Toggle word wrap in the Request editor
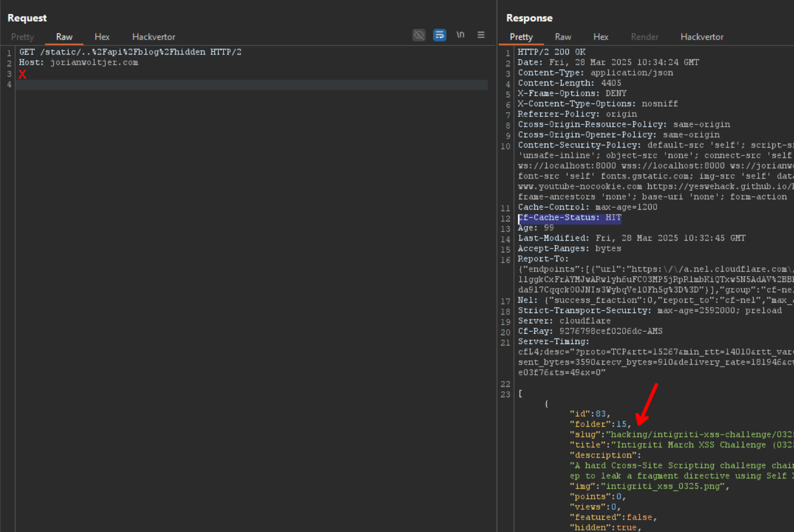Image resolution: width=794 pixels, height=532 pixels. coord(439,35)
